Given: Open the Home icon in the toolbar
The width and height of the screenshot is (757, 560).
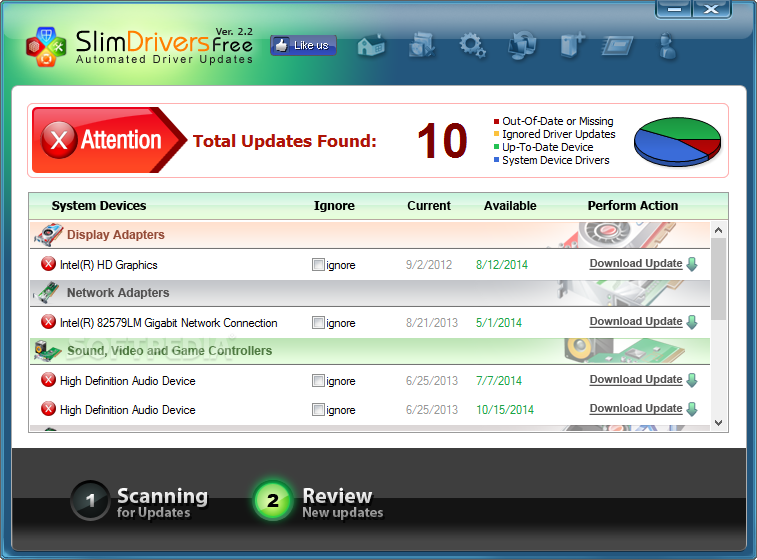Looking at the screenshot, I should click(x=371, y=46).
